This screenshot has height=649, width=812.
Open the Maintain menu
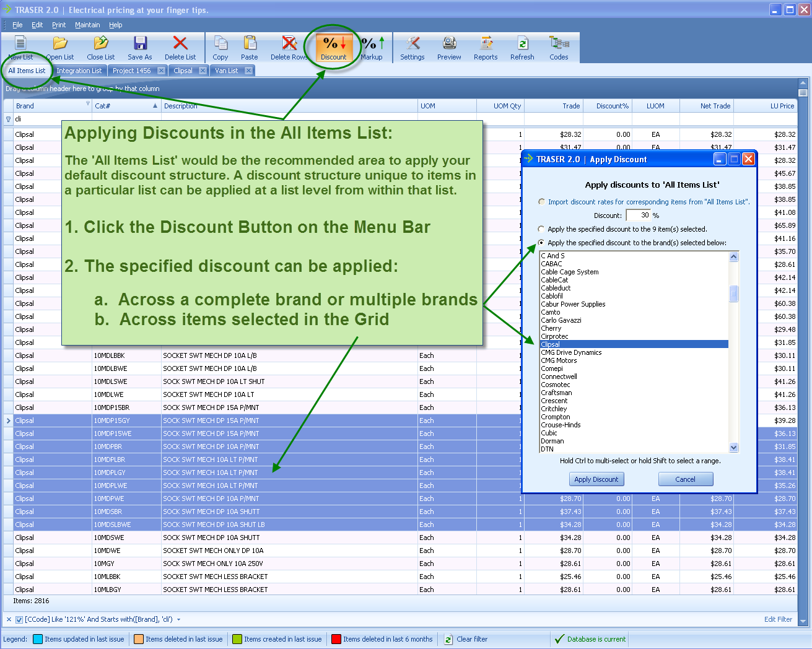pyautogui.click(x=87, y=25)
